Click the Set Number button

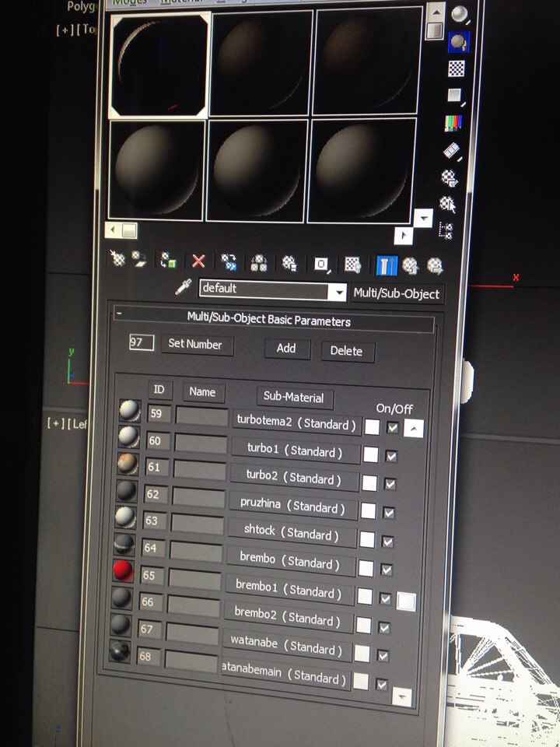(197, 345)
